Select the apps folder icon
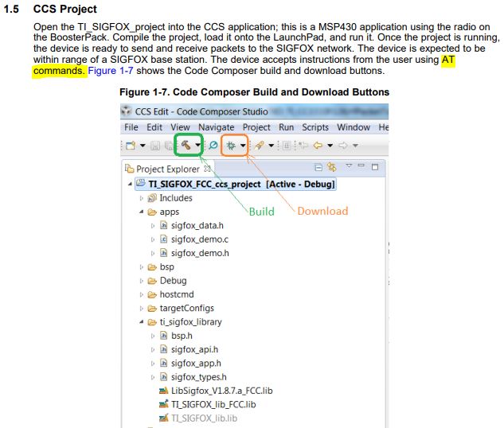The image size is (504, 428). click(152, 212)
